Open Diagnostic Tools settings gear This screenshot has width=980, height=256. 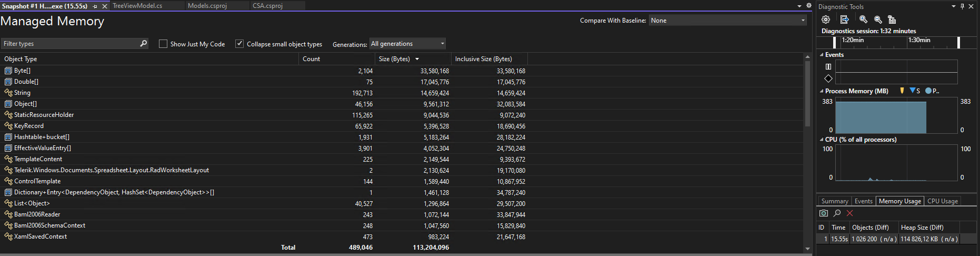[826, 19]
